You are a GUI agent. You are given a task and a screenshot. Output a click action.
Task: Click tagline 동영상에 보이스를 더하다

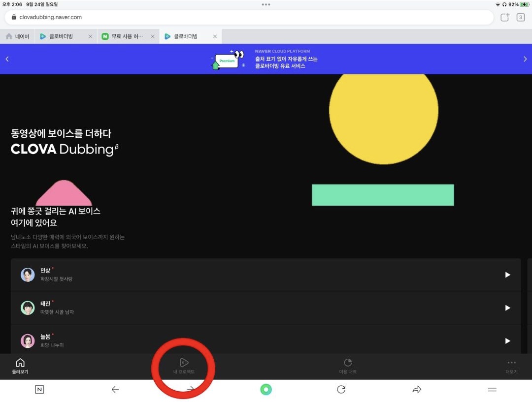click(x=61, y=133)
